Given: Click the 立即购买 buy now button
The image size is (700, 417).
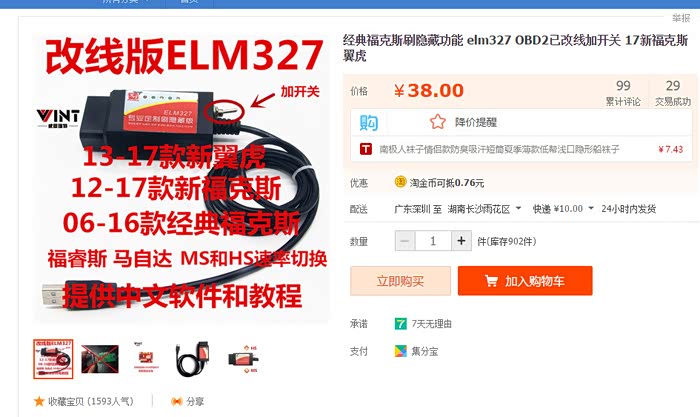Looking at the screenshot, I should 400,281.
